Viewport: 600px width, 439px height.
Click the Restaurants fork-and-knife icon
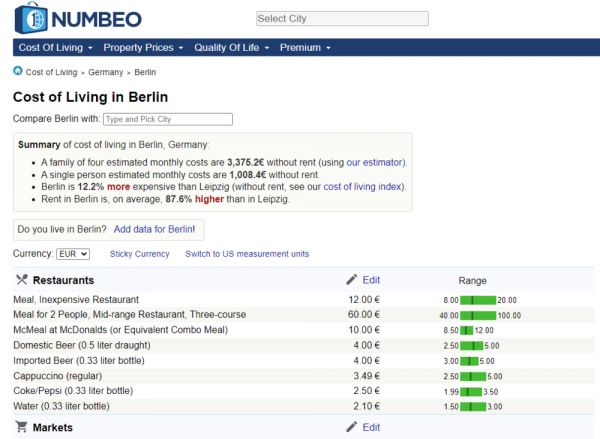coord(22,280)
